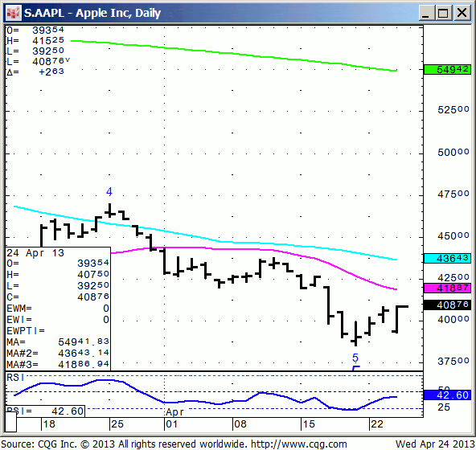Click the 01 date axis label
476x450 pixels.
pyautogui.click(x=171, y=424)
